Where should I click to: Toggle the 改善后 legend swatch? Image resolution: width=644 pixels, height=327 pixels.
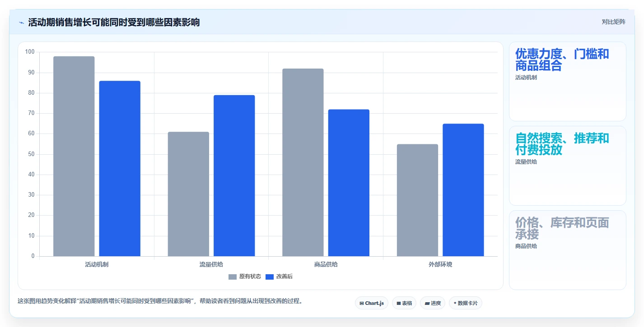[269, 276]
